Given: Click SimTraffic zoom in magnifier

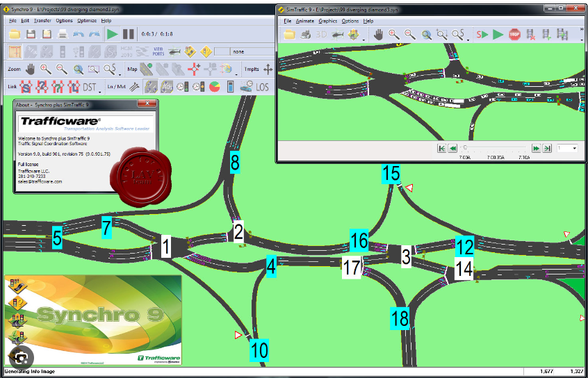Looking at the screenshot, I should (394, 35).
